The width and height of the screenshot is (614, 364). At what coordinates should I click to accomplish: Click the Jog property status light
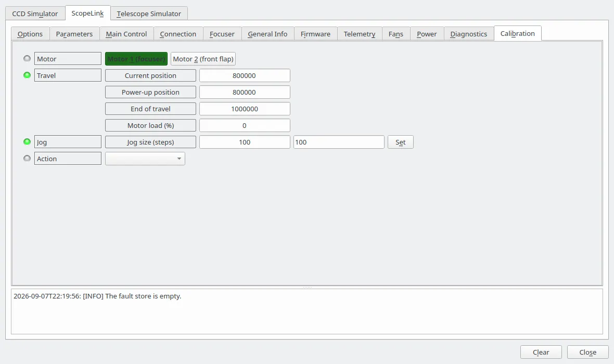[27, 141]
